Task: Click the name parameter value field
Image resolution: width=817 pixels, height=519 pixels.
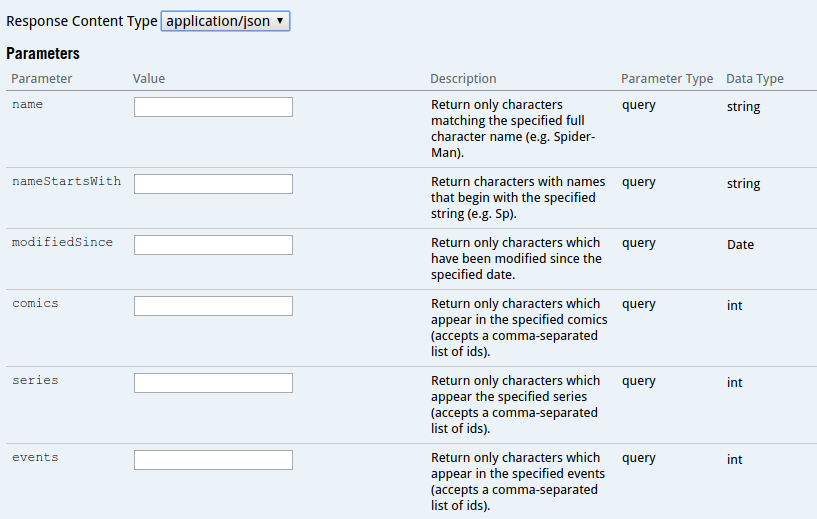Action: tap(213, 107)
